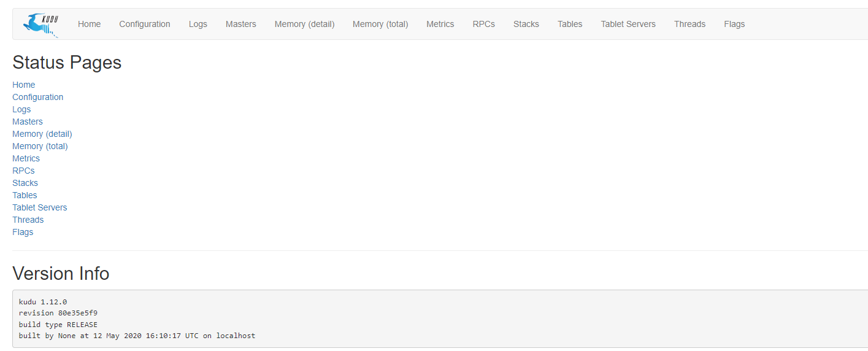868x351 pixels.
Task: Open the Stacks link in Status Pages
Action: pos(25,183)
